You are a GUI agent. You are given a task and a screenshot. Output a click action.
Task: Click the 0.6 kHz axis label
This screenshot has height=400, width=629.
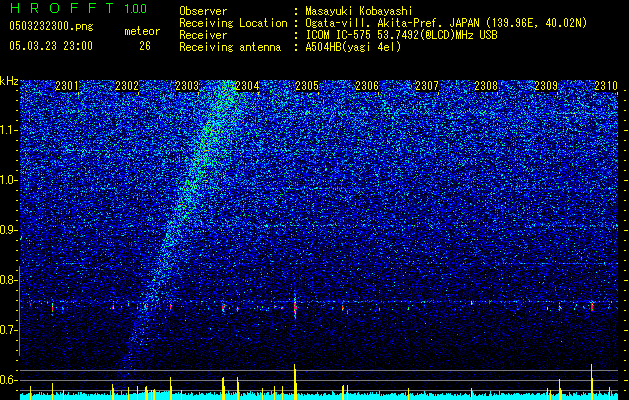(x=9, y=380)
